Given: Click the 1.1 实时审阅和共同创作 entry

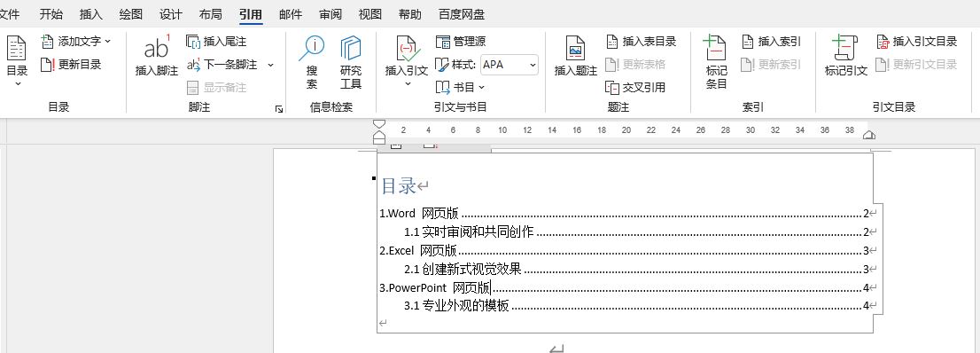Looking at the screenshot, I should (637, 232).
